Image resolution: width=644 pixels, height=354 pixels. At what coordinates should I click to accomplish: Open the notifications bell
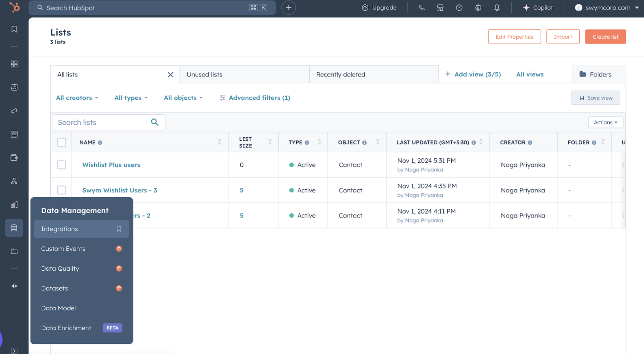pos(497,8)
